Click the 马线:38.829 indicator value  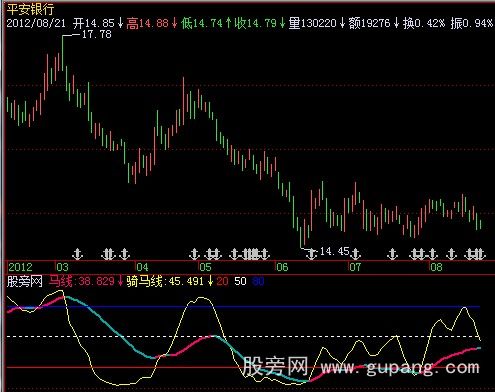click(x=82, y=282)
